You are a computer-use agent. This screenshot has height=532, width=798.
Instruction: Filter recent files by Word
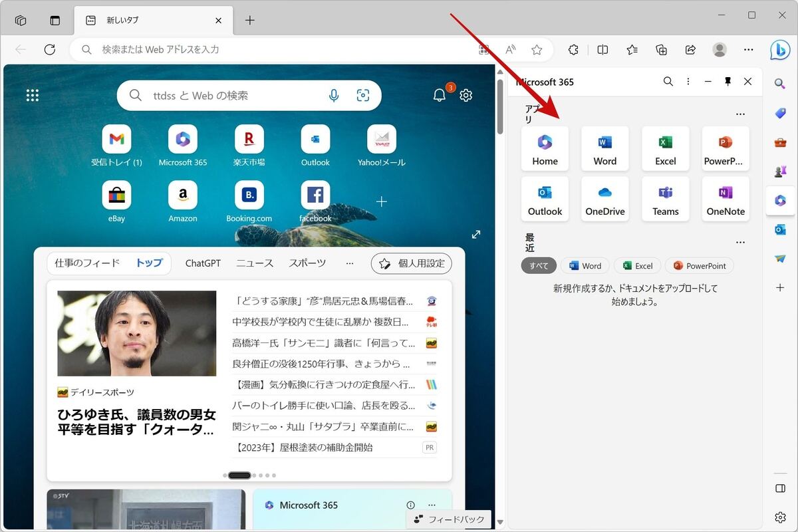pos(584,265)
